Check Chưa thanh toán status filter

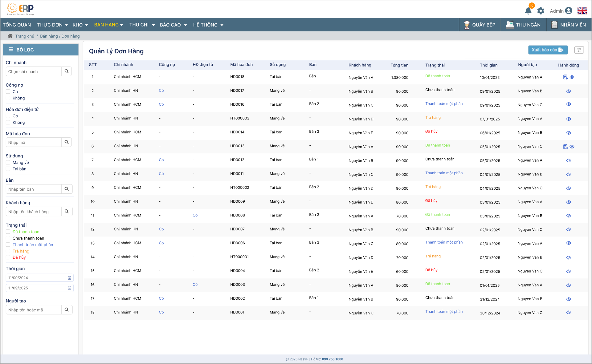[x=8, y=238]
